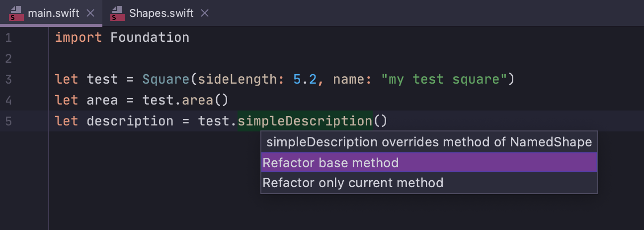Click the highlighted simpleDescription method call
This screenshot has height=230, width=644.
[x=305, y=121]
